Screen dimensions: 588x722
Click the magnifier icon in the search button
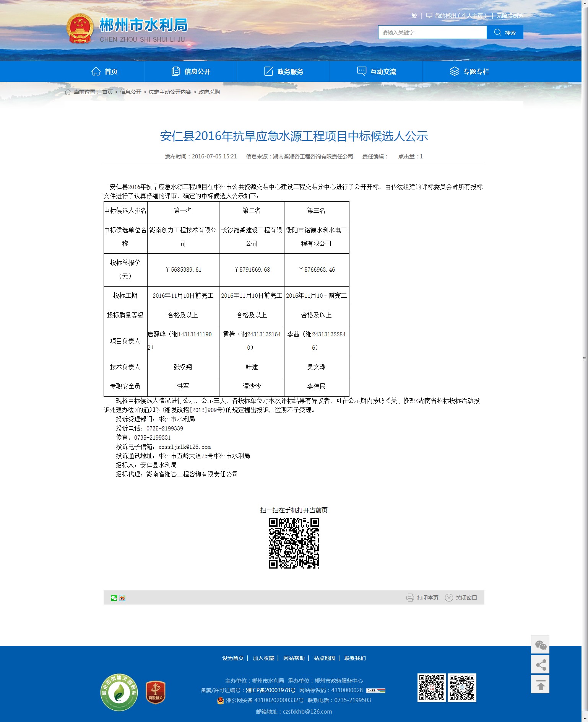click(497, 32)
